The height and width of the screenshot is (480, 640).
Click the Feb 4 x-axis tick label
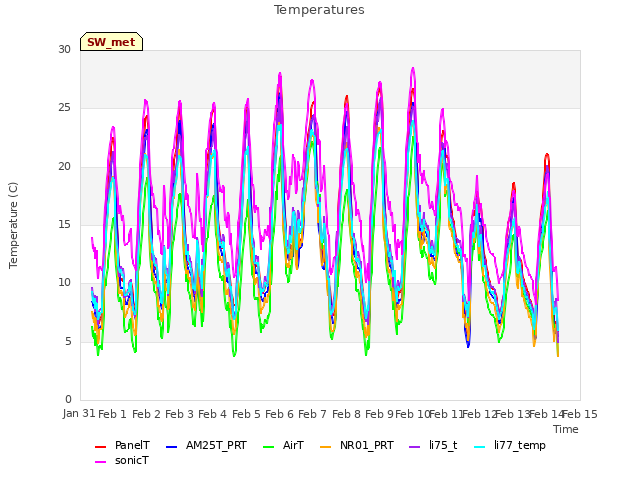pyautogui.click(x=212, y=414)
